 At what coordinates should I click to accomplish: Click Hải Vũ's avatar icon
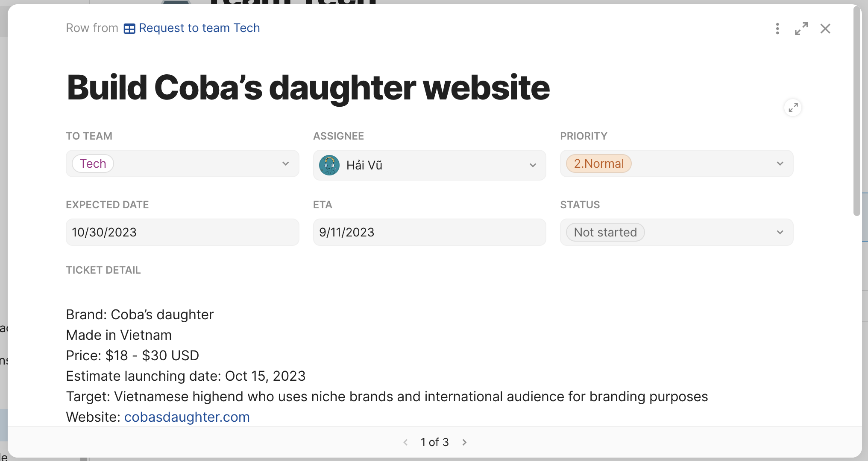[329, 165]
